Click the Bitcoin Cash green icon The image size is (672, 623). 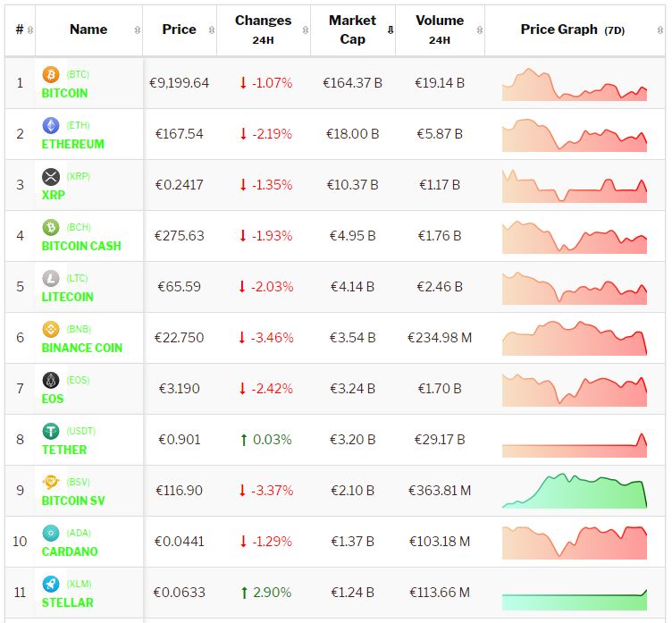[x=51, y=228]
